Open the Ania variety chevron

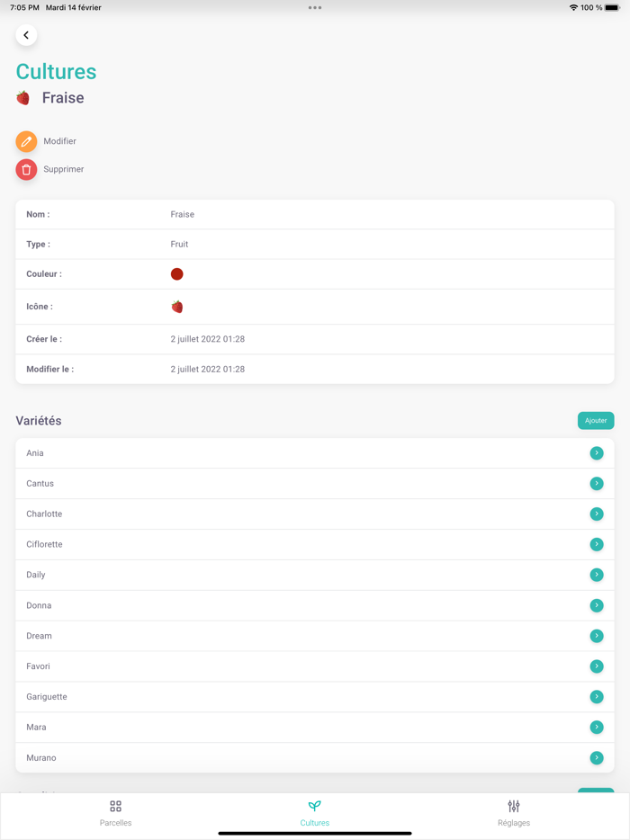click(597, 453)
